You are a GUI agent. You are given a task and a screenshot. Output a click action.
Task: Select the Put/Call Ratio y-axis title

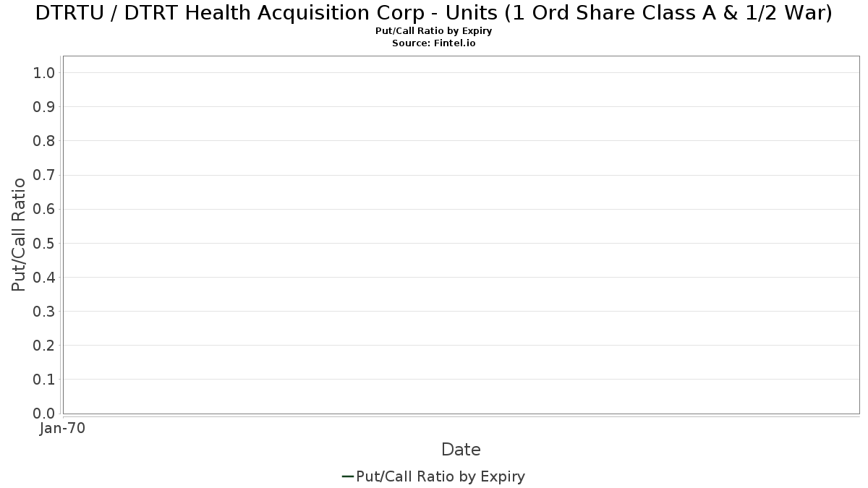point(19,234)
